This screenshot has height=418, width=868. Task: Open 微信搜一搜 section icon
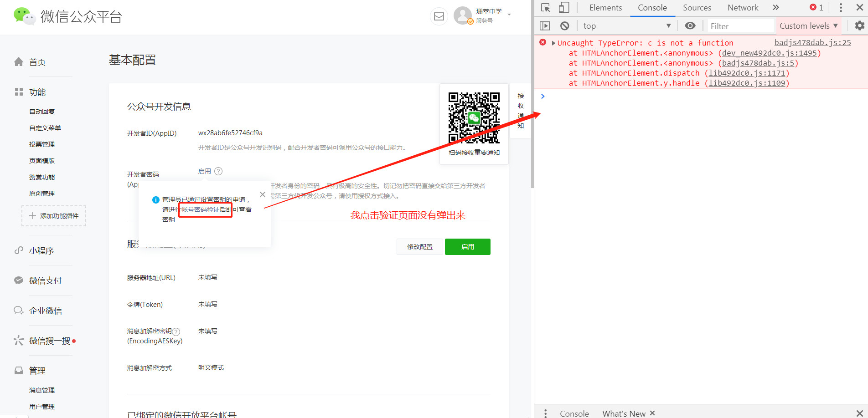[x=19, y=341]
